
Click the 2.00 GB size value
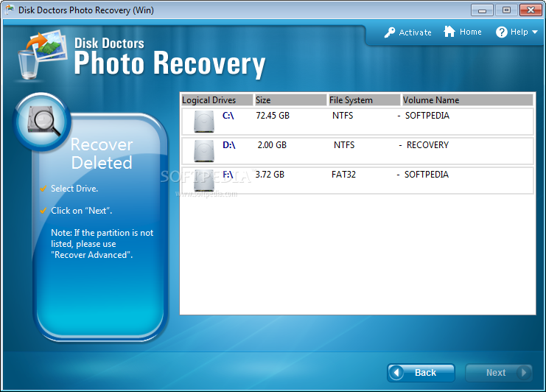point(272,145)
